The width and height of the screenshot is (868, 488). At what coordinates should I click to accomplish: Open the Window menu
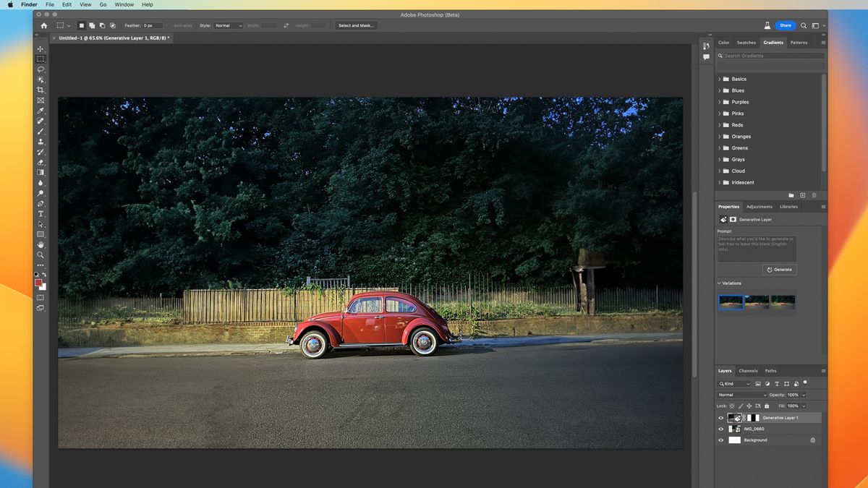[123, 4]
